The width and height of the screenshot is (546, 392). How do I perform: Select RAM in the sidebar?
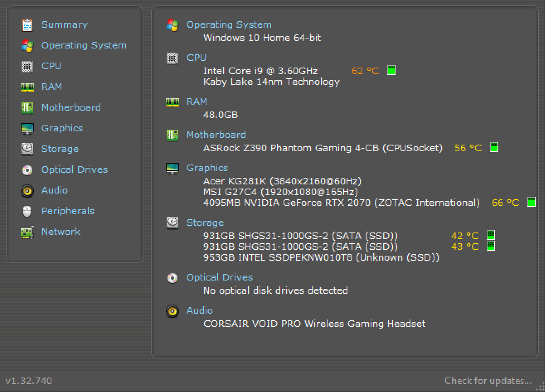(52, 87)
